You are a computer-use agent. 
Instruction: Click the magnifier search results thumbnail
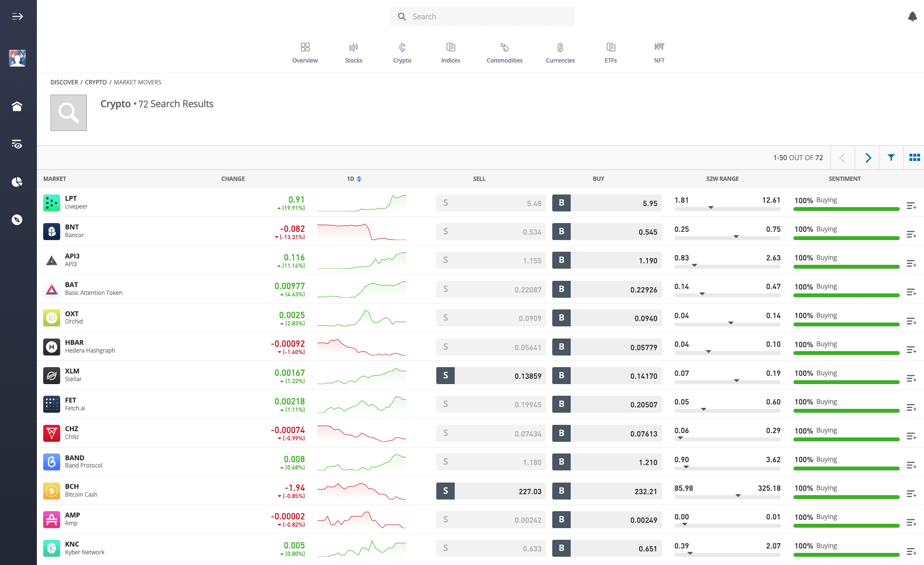click(x=68, y=113)
